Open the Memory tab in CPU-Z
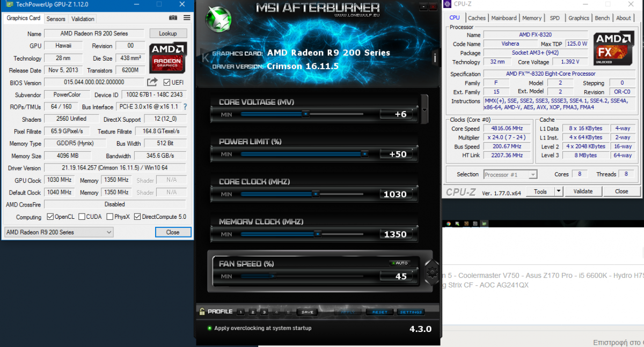644x347 pixels. (x=532, y=18)
